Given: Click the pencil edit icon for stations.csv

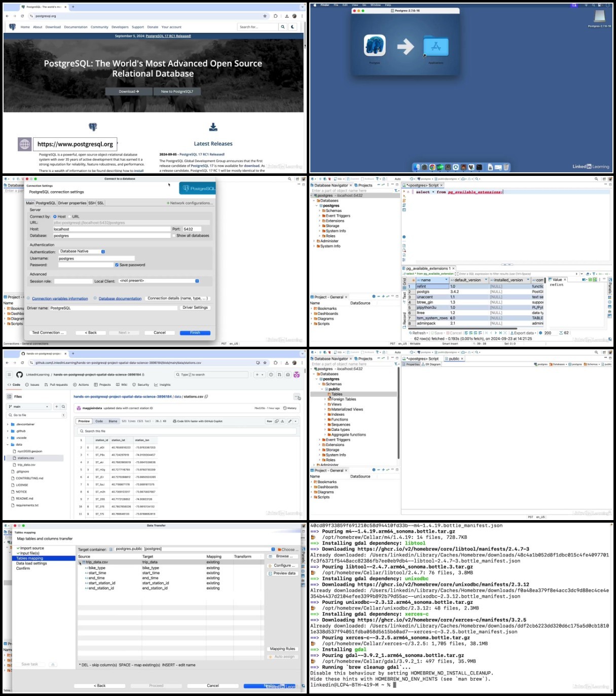Looking at the screenshot, I should point(290,421).
